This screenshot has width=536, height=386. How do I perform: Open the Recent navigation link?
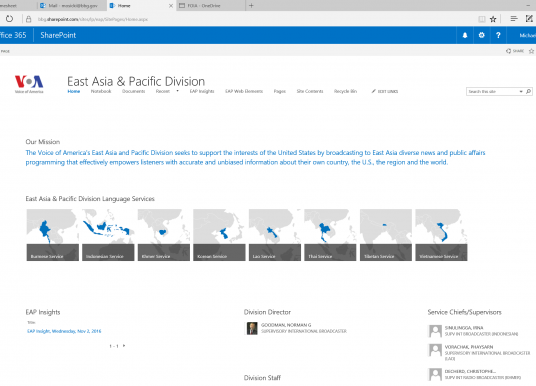pyautogui.click(x=163, y=91)
